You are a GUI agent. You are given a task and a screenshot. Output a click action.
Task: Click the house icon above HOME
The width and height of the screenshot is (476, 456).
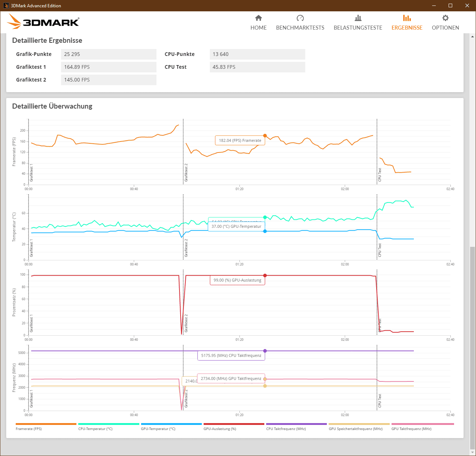pos(258,18)
